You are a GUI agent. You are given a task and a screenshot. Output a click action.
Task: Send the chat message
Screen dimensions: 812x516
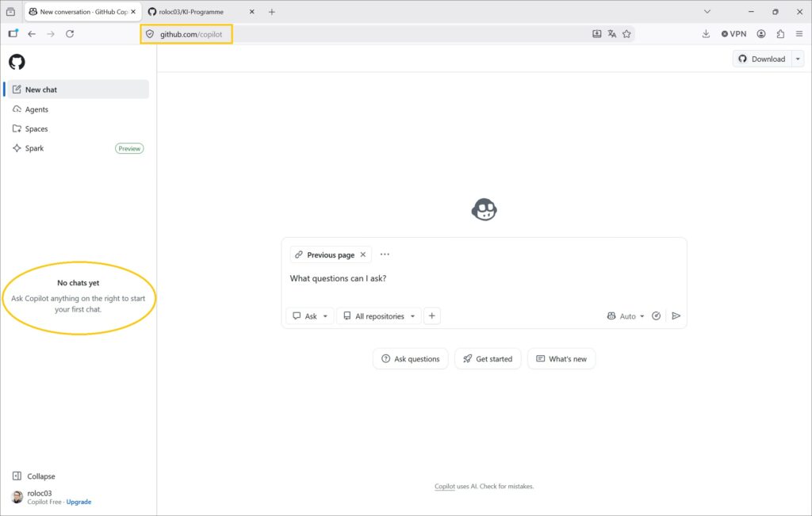tap(676, 316)
